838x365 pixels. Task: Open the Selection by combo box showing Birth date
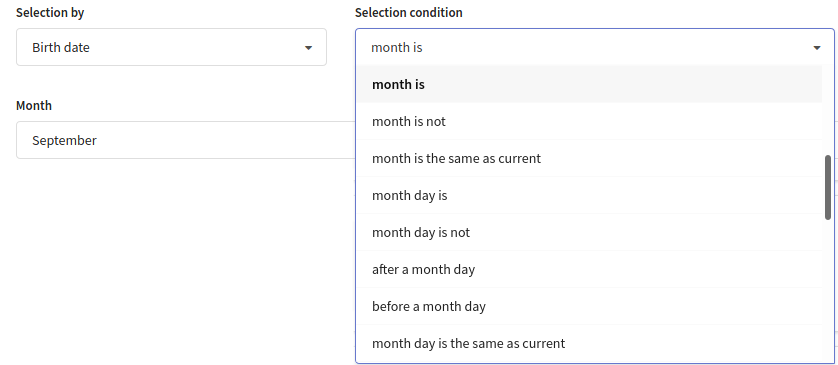(x=171, y=47)
